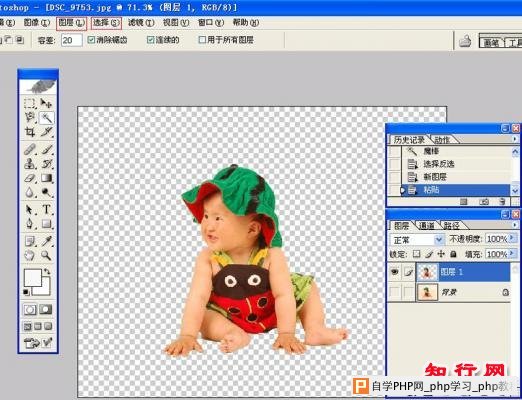Viewport: 522px width, 400px height.
Task: Enable 用于所有图层 checkbox
Action: (x=202, y=40)
